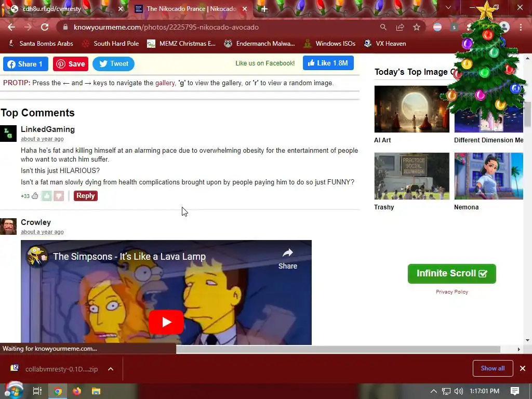Click the YouTube channel avatar on video

tap(37, 257)
